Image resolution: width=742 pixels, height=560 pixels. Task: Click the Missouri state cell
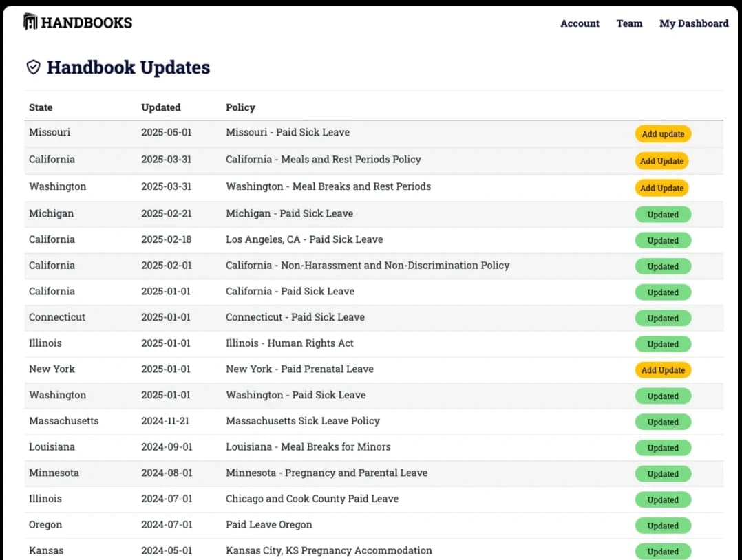click(50, 132)
